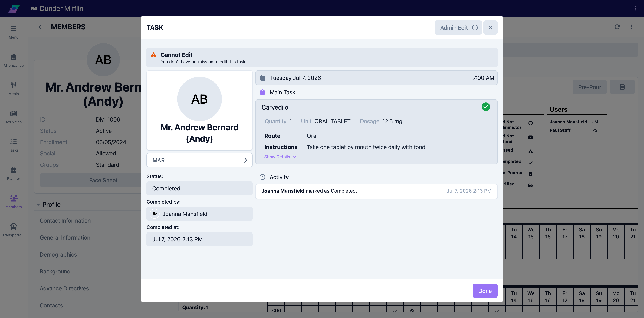Expand Show Details for Carvedilol

tap(280, 157)
